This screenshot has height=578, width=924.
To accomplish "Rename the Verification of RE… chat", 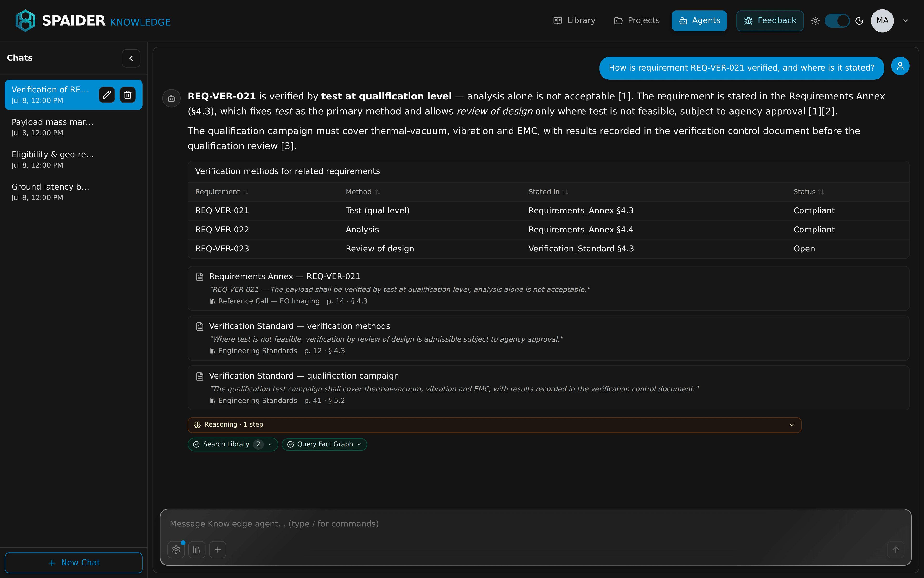I will (107, 94).
